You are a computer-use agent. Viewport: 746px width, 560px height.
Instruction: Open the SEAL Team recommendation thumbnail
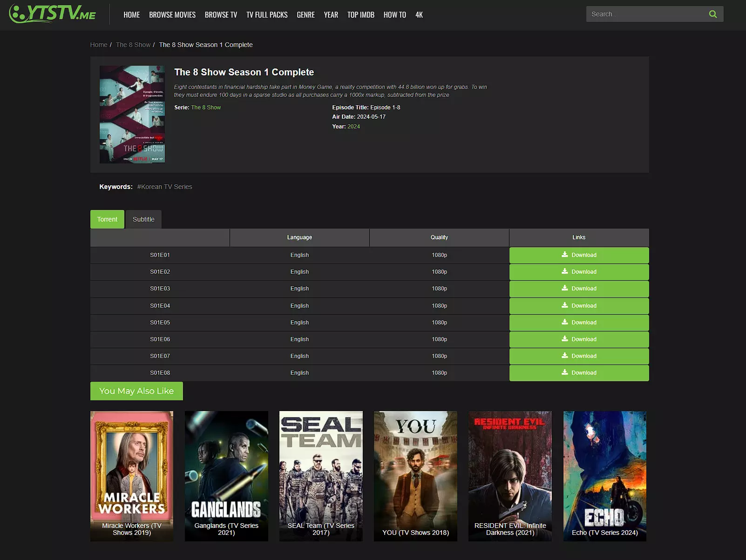[321, 476]
